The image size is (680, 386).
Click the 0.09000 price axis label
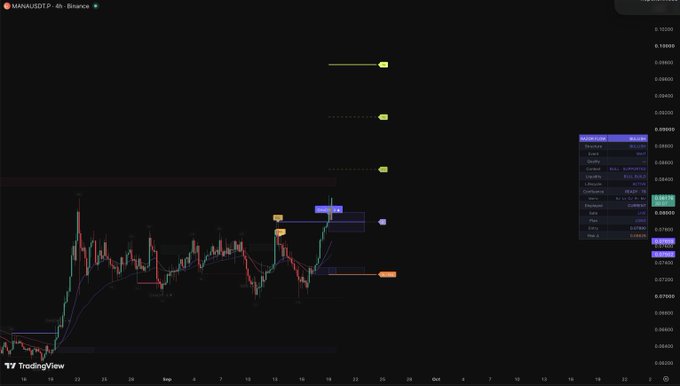[664, 129]
